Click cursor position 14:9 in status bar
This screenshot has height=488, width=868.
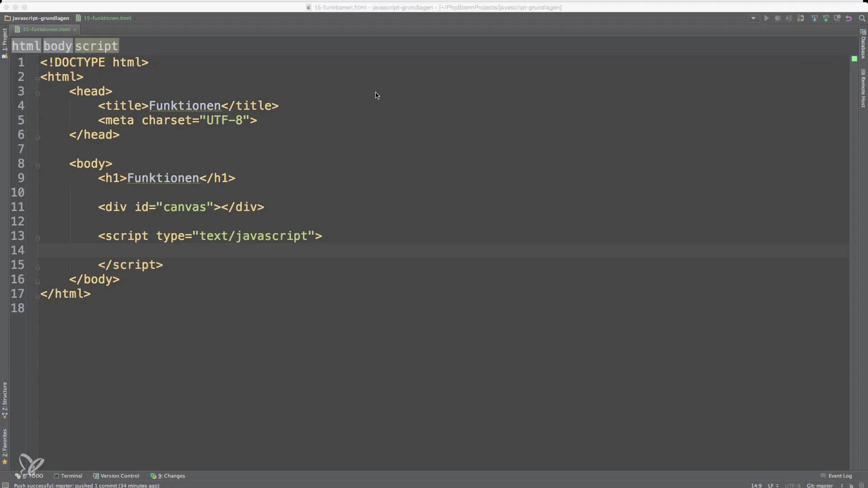click(756, 486)
